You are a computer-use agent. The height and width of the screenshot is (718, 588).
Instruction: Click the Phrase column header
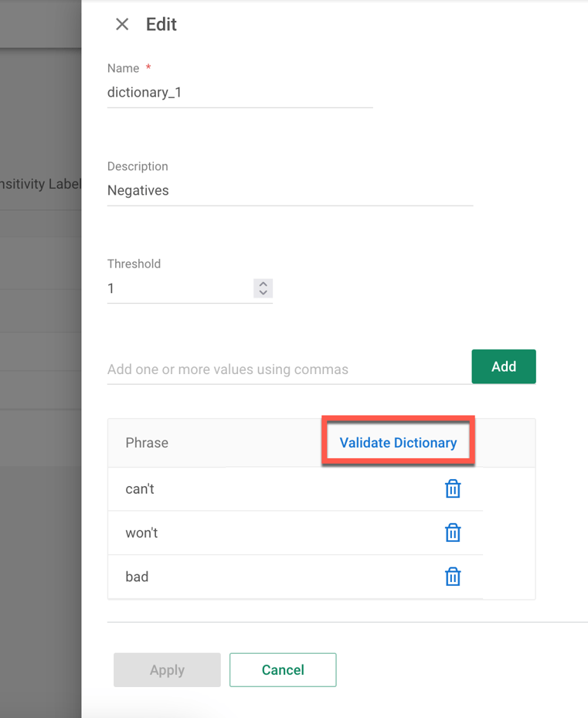pos(146,442)
